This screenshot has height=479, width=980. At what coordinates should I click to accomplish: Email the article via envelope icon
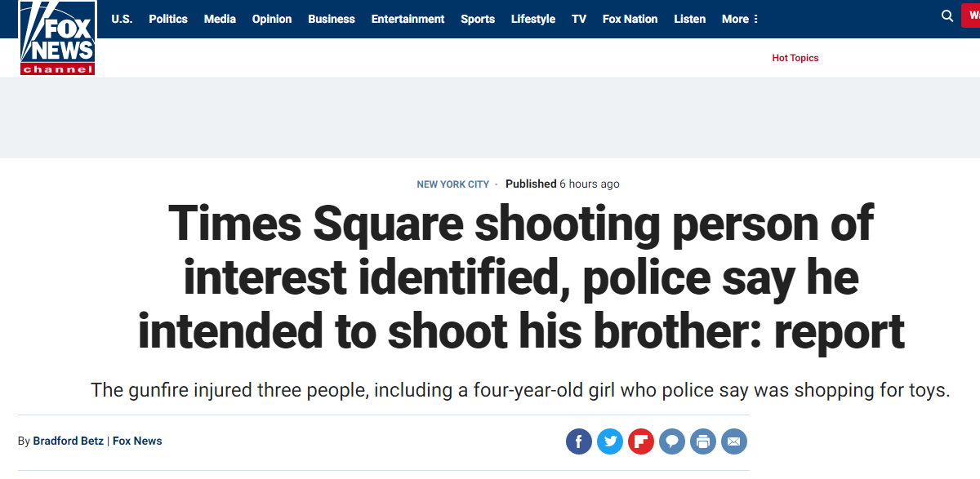click(733, 441)
